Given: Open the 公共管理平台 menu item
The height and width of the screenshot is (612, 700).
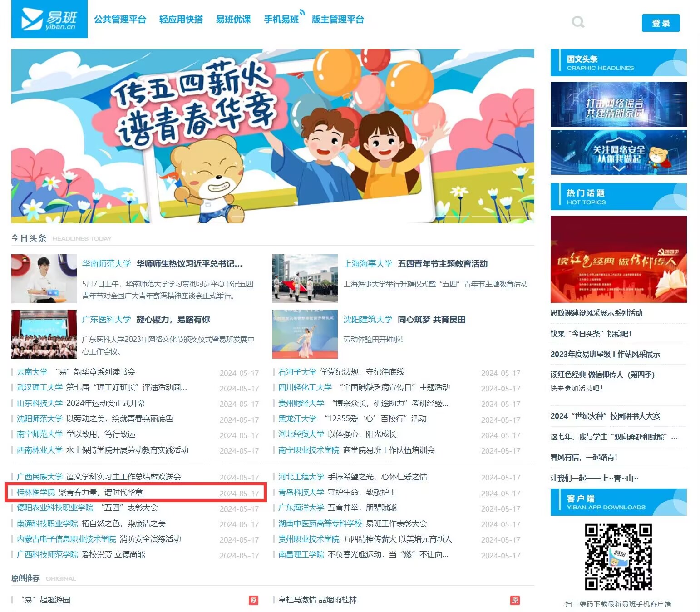Looking at the screenshot, I should pyautogui.click(x=120, y=20).
